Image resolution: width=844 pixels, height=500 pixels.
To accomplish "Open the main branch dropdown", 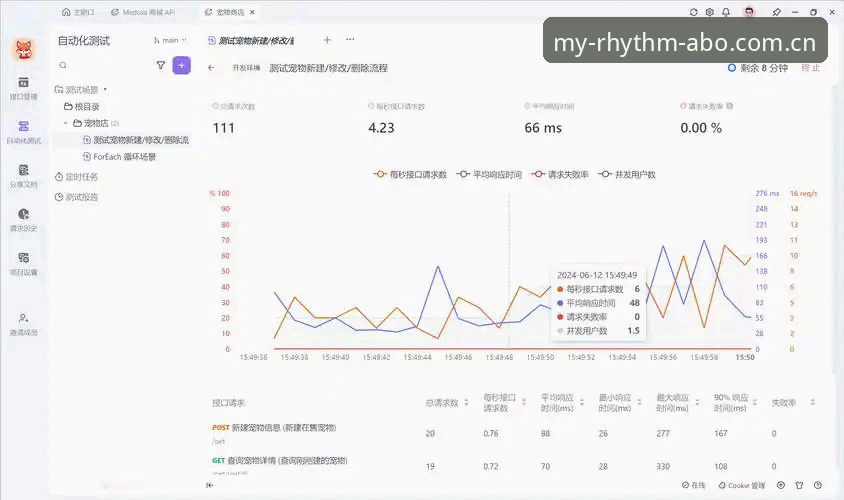I will click(170, 40).
